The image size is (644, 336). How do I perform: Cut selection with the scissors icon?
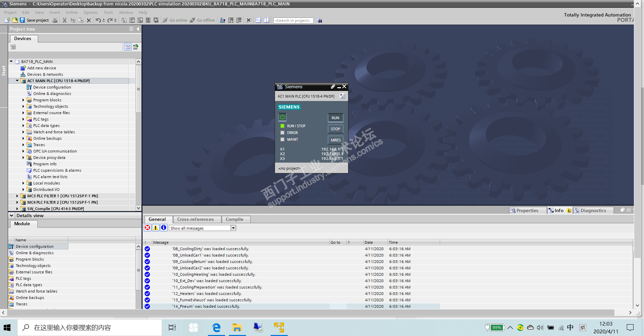(x=64, y=20)
